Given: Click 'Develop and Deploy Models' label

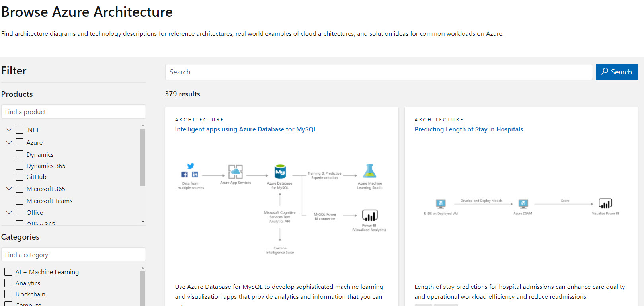Looking at the screenshot, I should pyautogui.click(x=481, y=201).
